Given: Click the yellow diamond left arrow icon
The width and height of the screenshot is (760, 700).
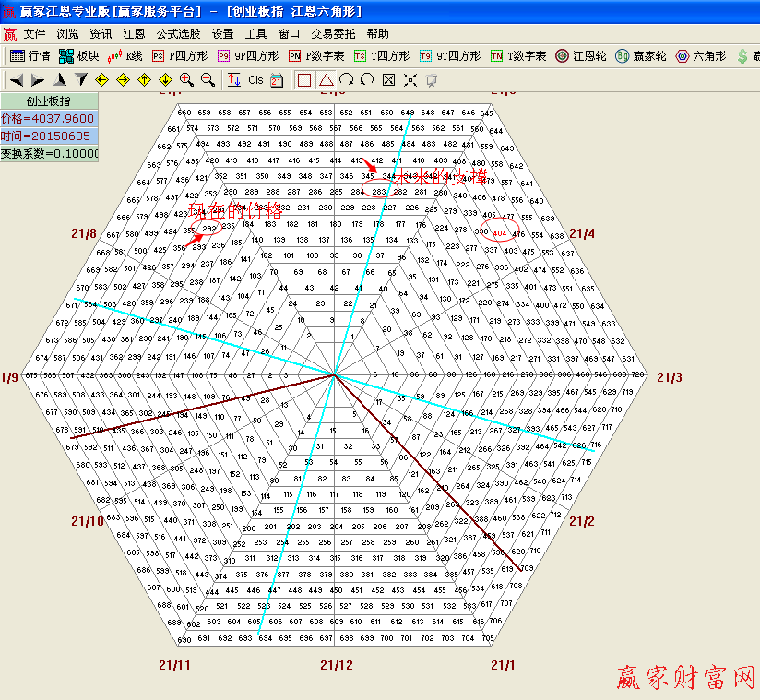Looking at the screenshot, I should [x=102, y=80].
